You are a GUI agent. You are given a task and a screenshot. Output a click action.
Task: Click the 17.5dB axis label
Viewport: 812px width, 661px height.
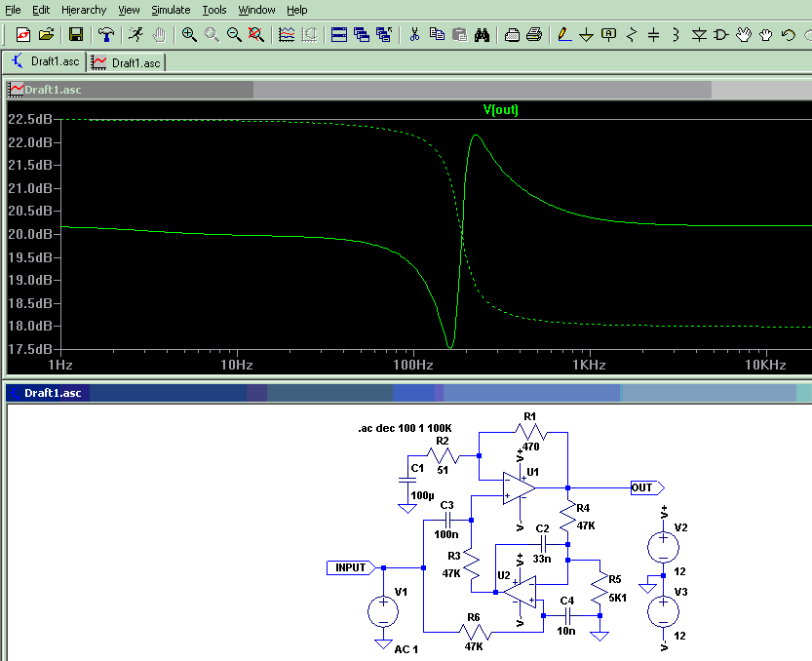point(30,349)
